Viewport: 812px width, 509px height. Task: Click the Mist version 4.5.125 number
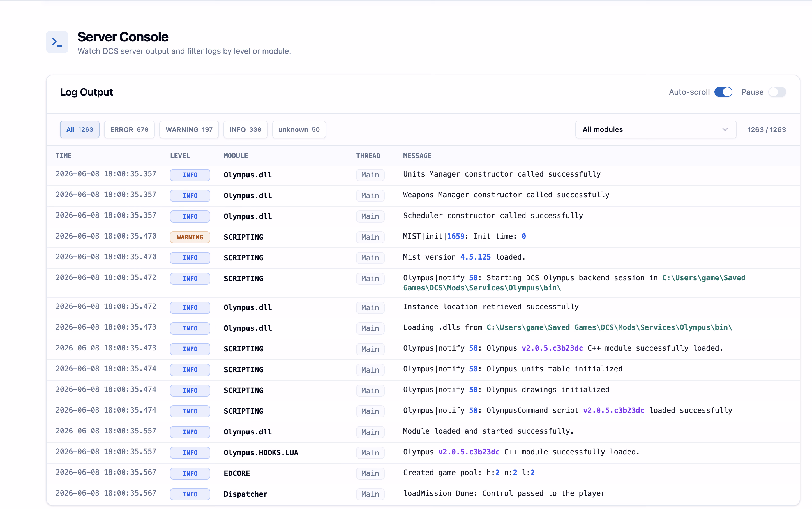pyautogui.click(x=475, y=257)
